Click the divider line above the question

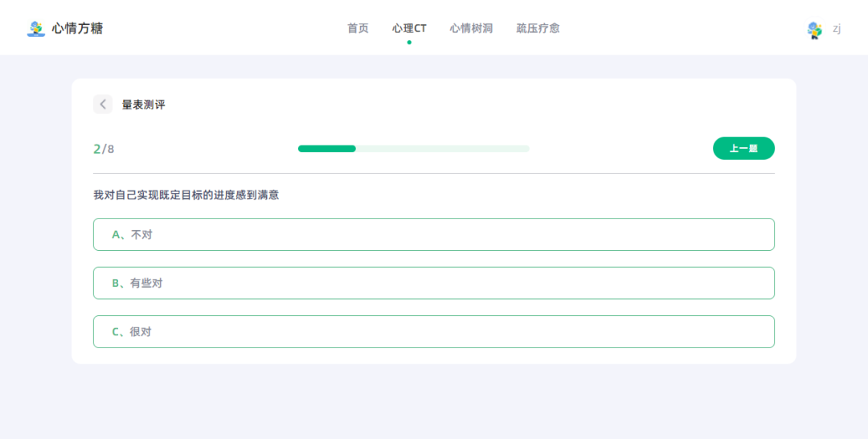tap(434, 173)
